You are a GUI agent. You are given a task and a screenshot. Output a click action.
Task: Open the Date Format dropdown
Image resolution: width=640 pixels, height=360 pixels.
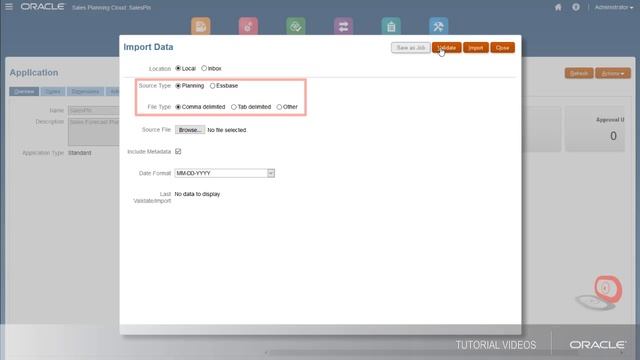[x=271, y=173]
